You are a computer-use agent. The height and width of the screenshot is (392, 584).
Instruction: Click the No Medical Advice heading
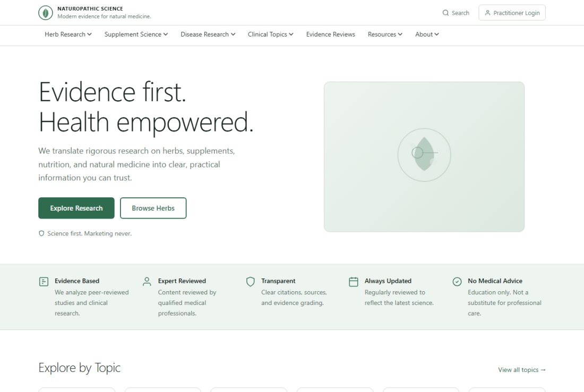pos(495,281)
